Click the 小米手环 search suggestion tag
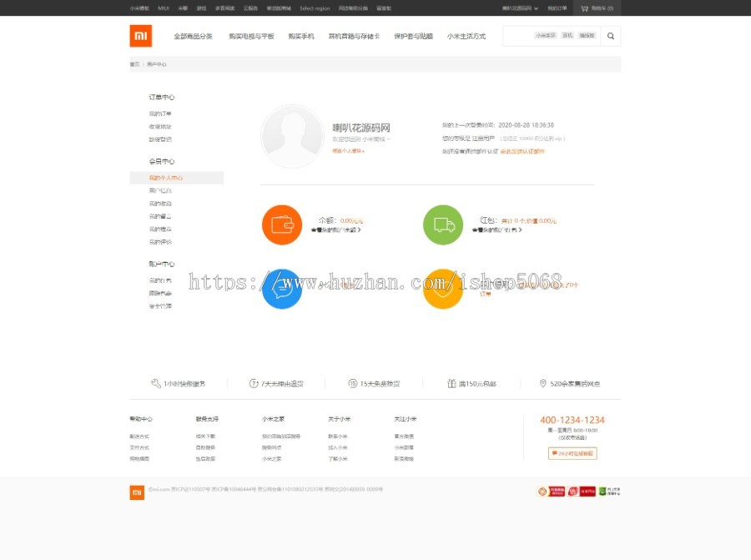 tap(546, 35)
